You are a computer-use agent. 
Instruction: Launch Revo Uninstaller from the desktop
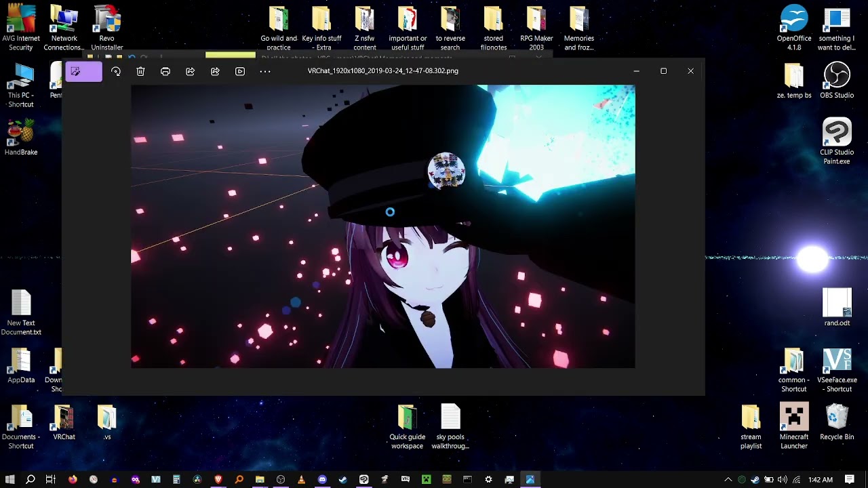pyautogui.click(x=107, y=28)
